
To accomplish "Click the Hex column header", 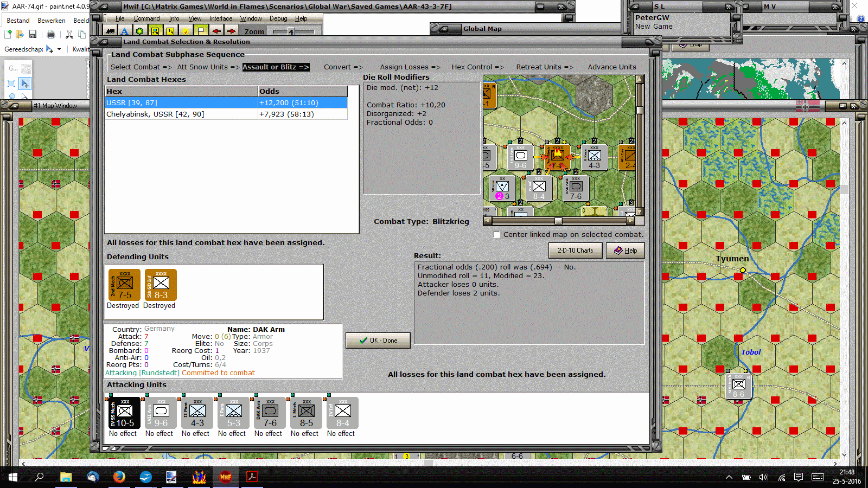I will pyautogui.click(x=181, y=91).
